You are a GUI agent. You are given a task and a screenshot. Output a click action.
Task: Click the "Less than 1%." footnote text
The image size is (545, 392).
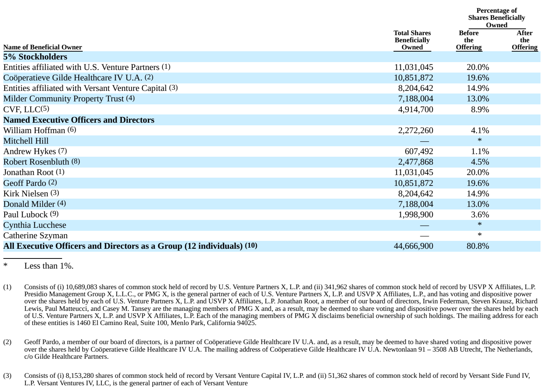click(49, 266)
